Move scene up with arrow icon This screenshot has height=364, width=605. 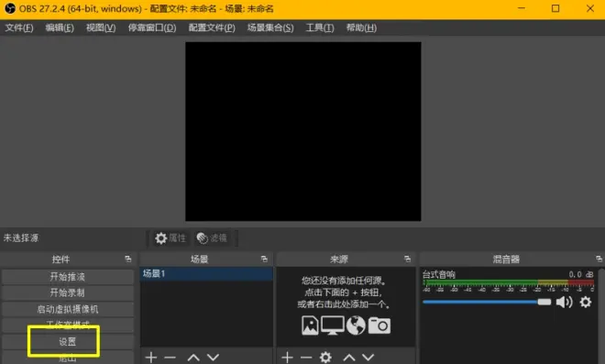[193, 358]
